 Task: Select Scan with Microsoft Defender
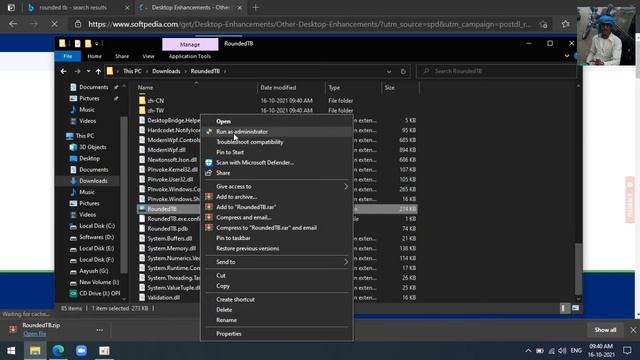pyautogui.click(x=255, y=162)
